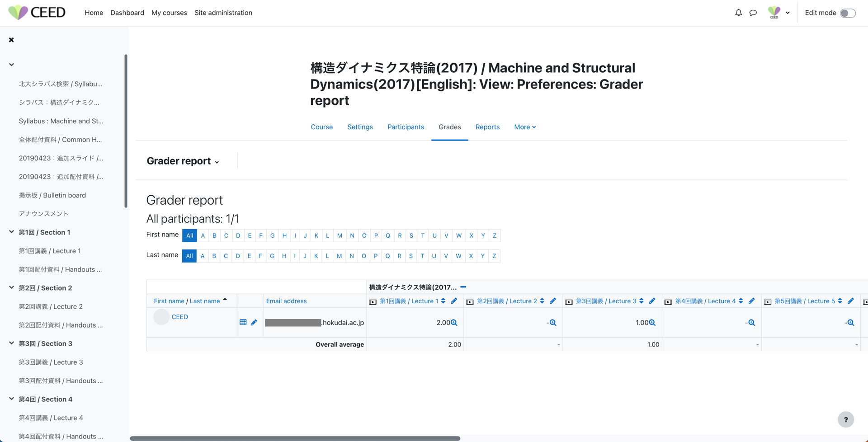
Task: Open the notifications bell
Action: tap(738, 13)
